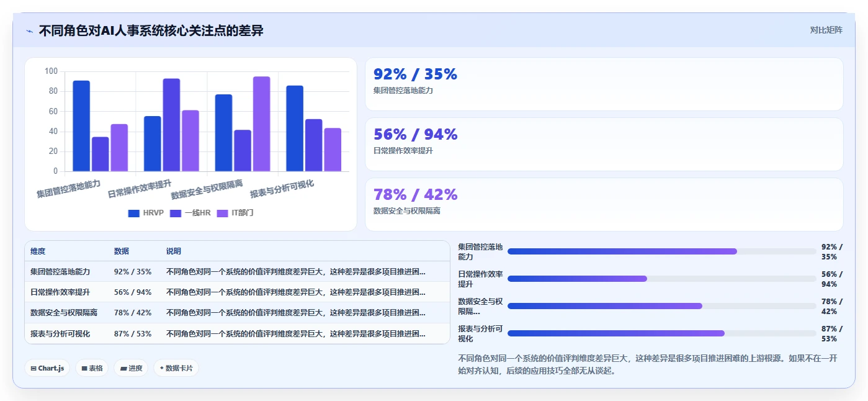Click table cell 数据安全与权限隔离
The image size is (868, 401).
click(64, 313)
